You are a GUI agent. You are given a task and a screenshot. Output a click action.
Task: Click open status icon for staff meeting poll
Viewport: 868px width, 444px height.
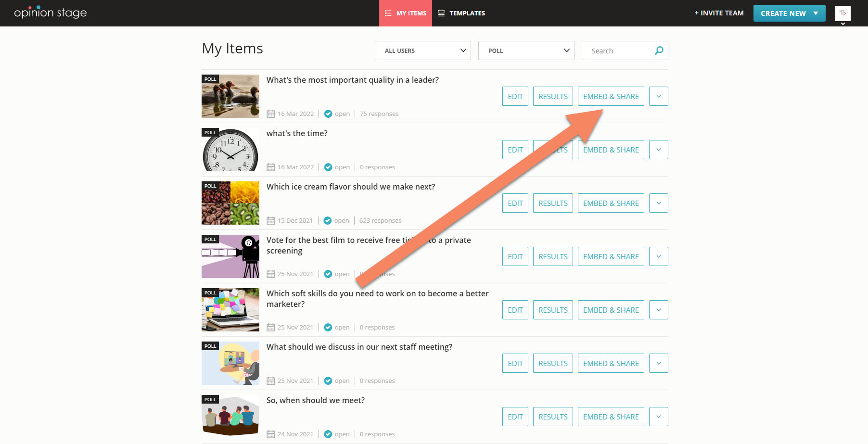click(328, 381)
